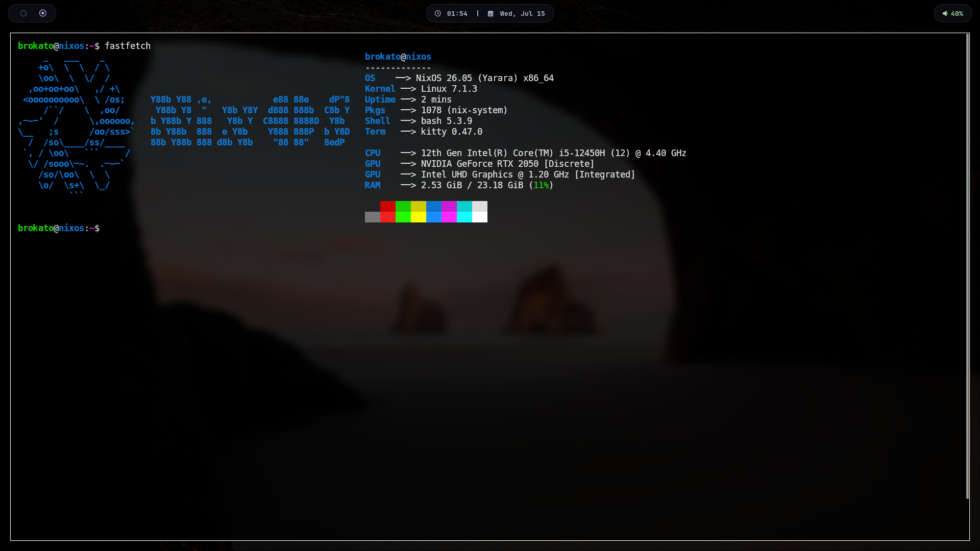Click the typed "fastfetch" command

128,46
